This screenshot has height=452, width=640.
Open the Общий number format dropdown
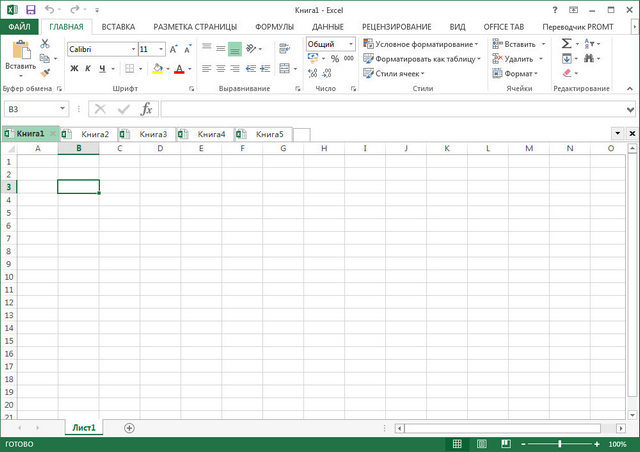[x=350, y=44]
